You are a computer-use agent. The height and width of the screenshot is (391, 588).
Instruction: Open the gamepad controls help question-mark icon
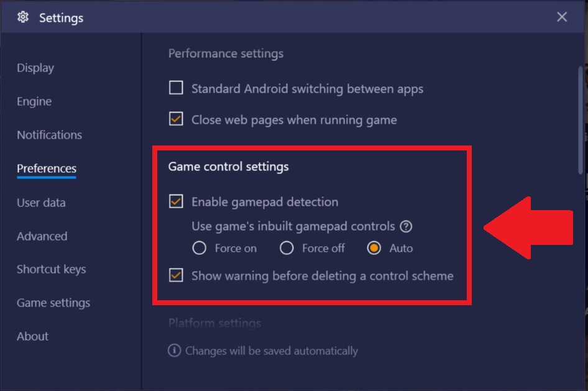coord(406,226)
